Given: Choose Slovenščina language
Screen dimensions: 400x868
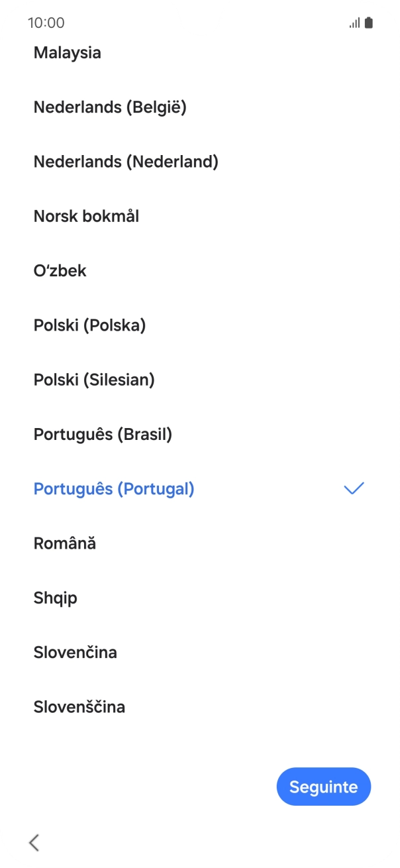Looking at the screenshot, I should pyautogui.click(x=79, y=707).
